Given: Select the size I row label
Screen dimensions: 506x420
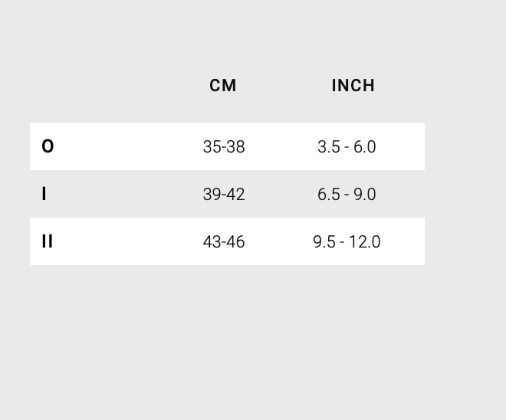Looking at the screenshot, I should pos(44,194).
